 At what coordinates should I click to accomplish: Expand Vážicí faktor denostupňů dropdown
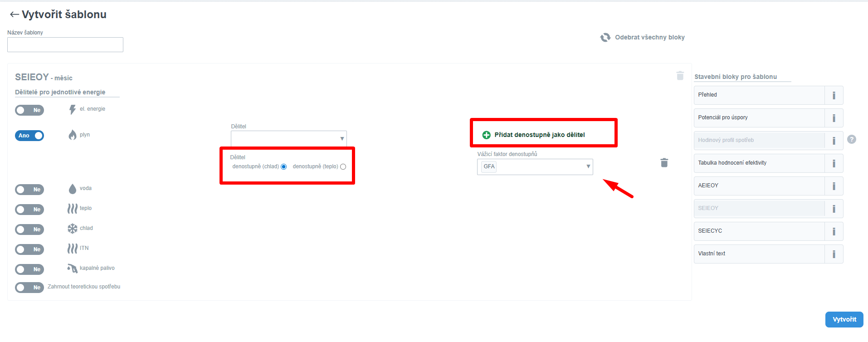[x=535, y=167]
